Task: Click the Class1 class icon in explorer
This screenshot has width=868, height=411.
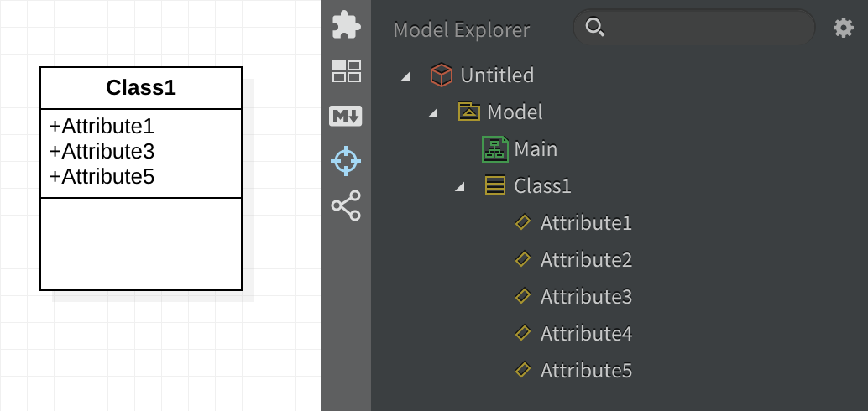Action: (495, 185)
